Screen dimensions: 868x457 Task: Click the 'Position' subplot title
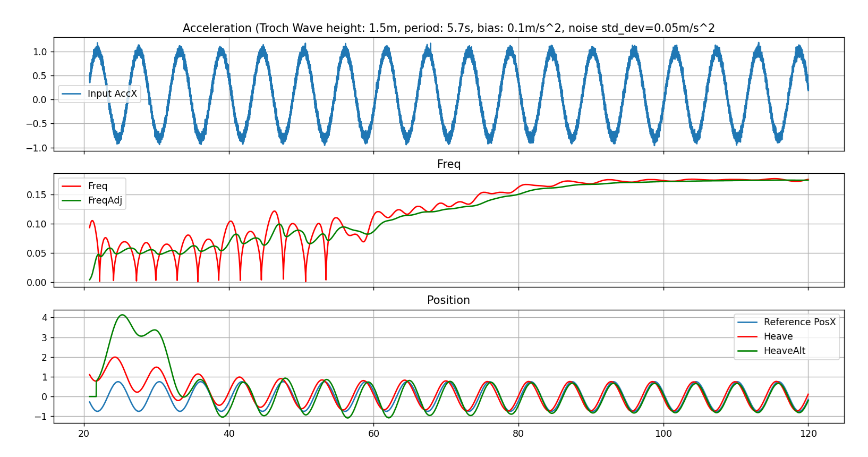[x=448, y=300]
